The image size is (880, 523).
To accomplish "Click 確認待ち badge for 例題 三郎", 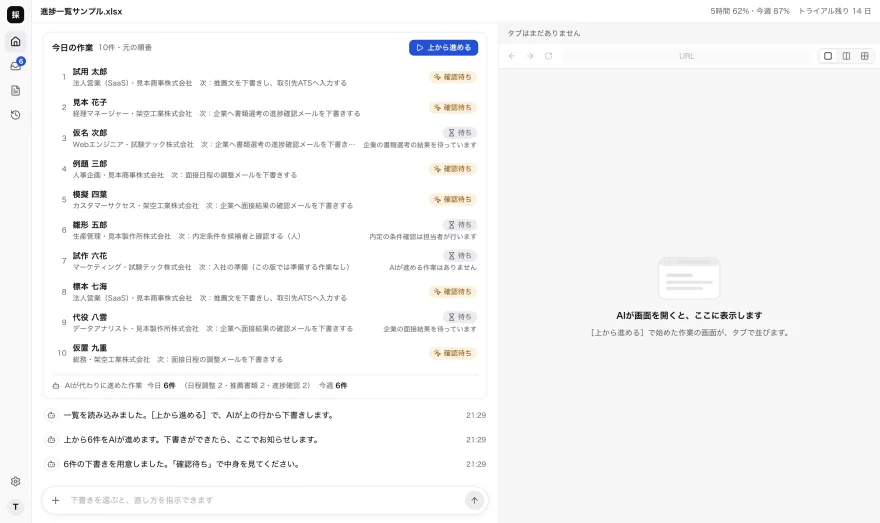I will [453, 169].
